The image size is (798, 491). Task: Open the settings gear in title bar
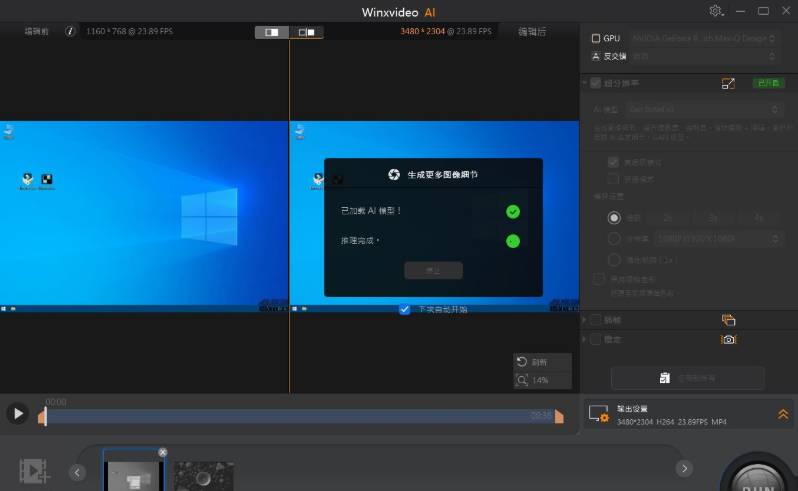coord(716,11)
